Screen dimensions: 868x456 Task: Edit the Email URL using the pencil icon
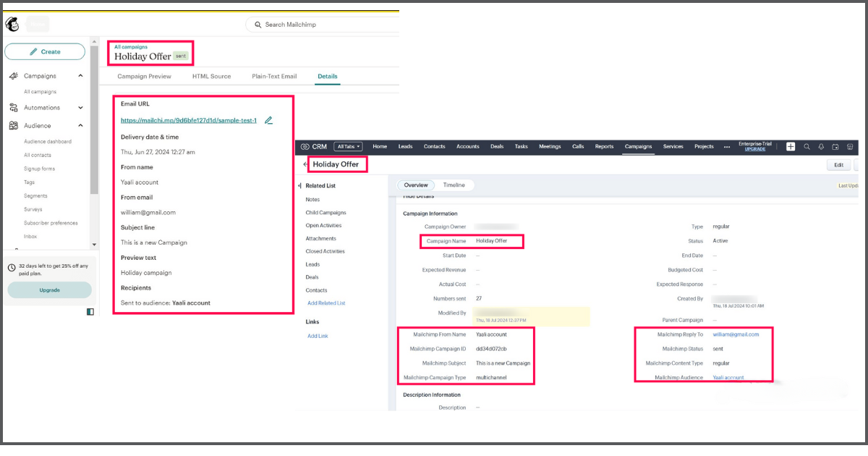pyautogui.click(x=268, y=120)
